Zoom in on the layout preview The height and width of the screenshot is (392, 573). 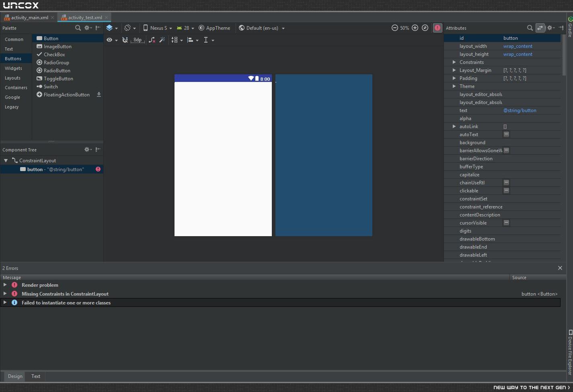[415, 28]
